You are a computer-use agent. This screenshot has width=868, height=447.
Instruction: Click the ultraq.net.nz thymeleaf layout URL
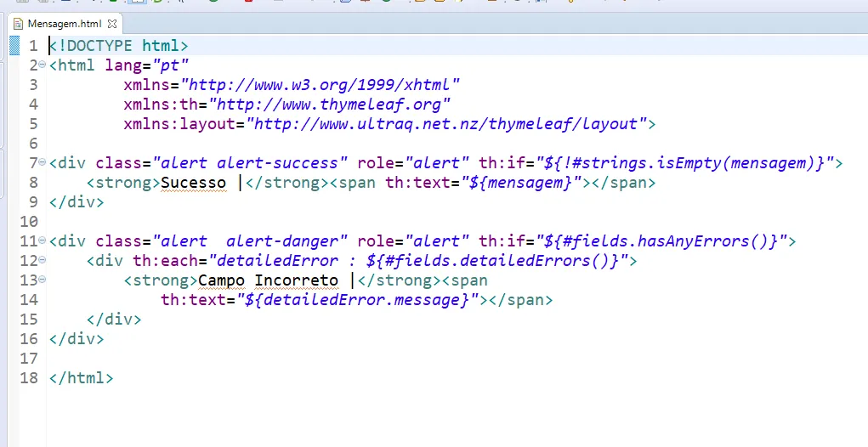coord(446,124)
